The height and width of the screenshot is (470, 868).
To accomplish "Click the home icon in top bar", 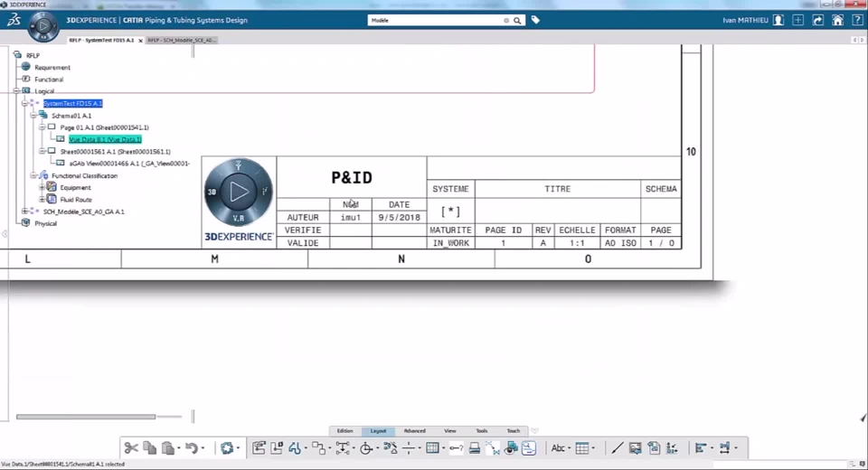I will click(x=837, y=20).
